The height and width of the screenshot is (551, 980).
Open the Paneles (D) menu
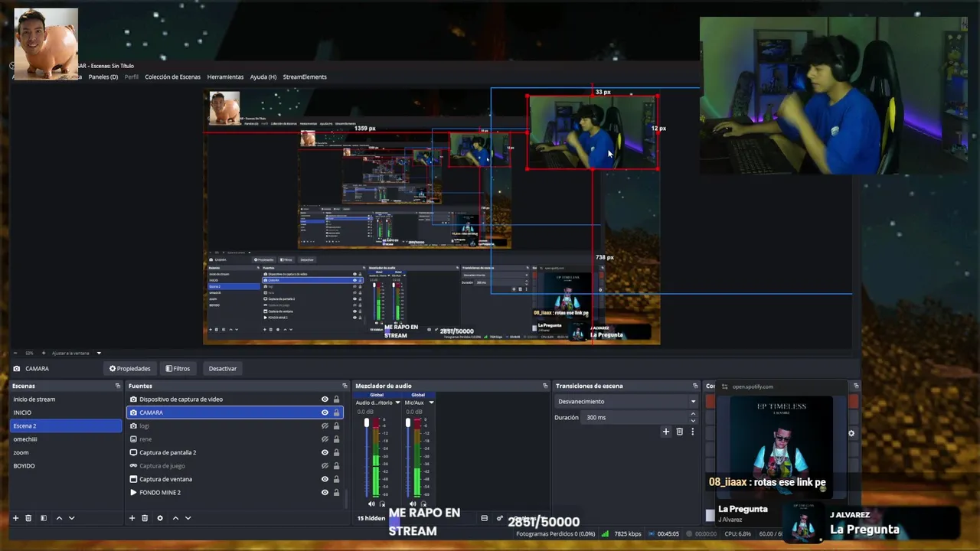(x=103, y=77)
